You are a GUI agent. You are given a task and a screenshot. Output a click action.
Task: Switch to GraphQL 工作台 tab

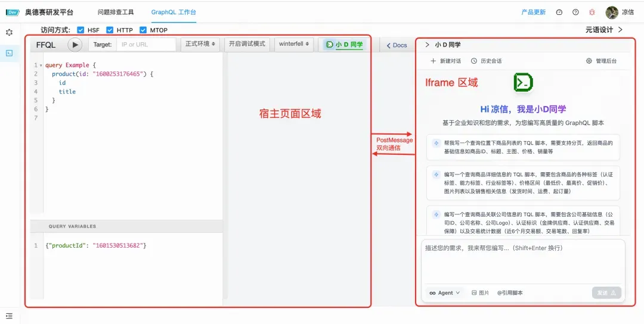point(174,13)
